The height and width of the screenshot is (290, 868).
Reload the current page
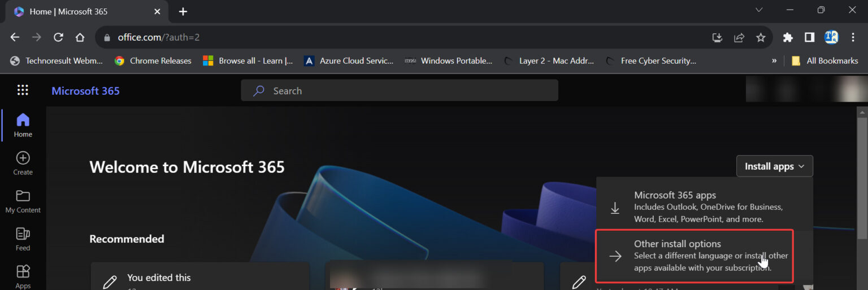[58, 38]
